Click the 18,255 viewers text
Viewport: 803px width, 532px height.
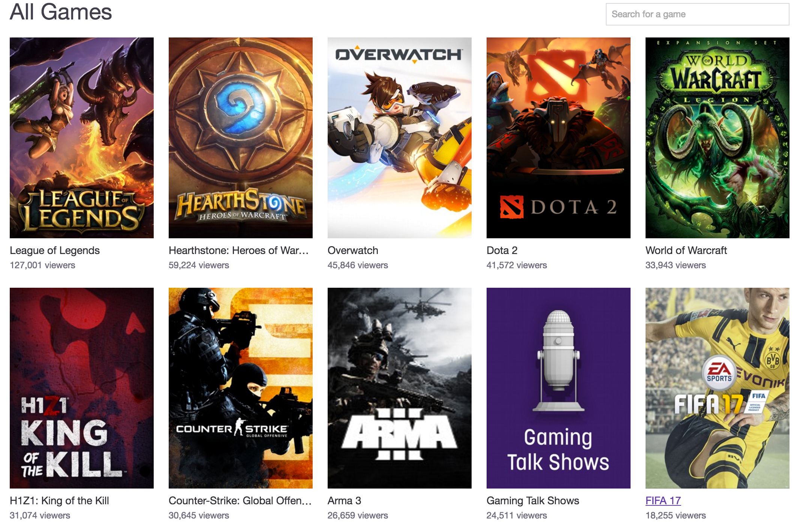(676, 516)
